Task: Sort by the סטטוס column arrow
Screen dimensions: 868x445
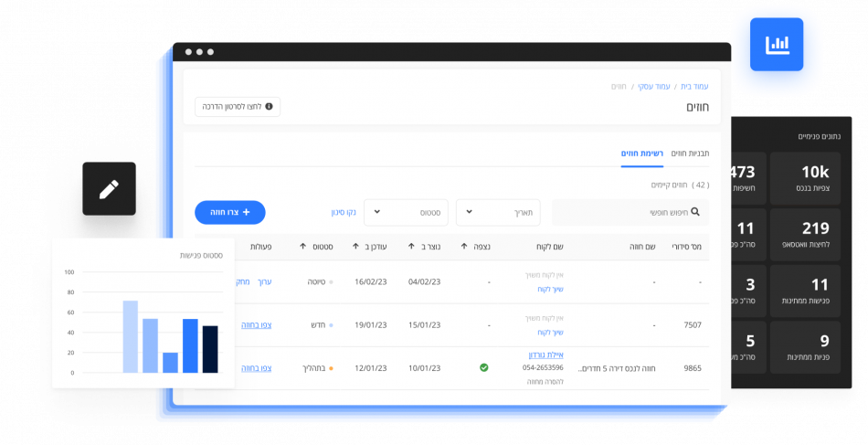Action: [x=302, y=247]
